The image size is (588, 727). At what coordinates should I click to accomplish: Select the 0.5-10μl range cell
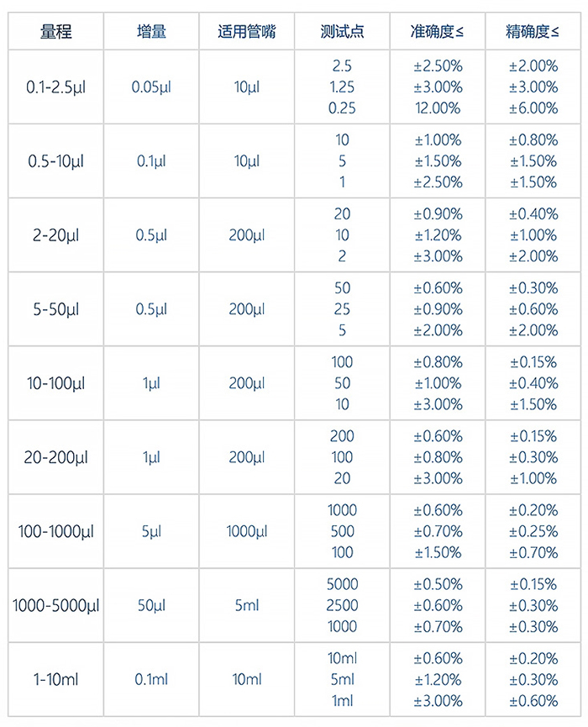click(55, 161)
